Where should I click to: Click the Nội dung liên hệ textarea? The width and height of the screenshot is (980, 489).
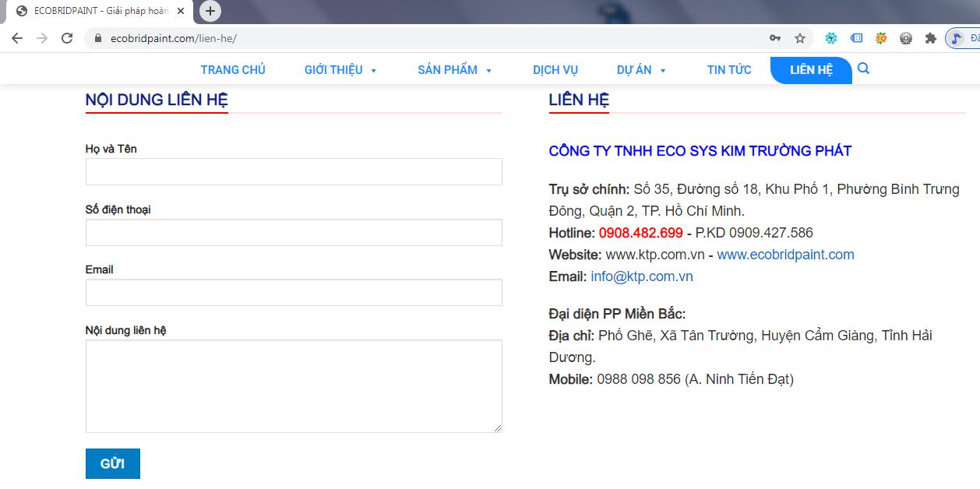294,386
